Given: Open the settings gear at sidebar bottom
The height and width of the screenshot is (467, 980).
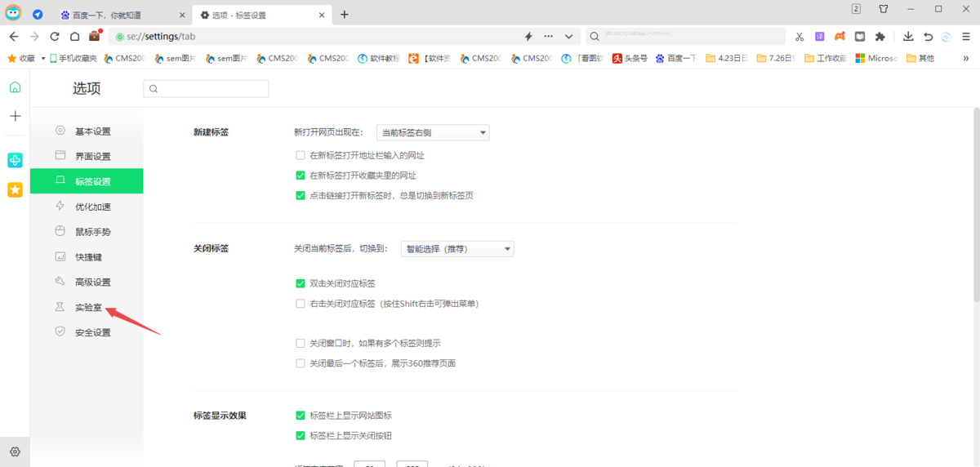Looking at the screenshot, I should click(15, 451).
